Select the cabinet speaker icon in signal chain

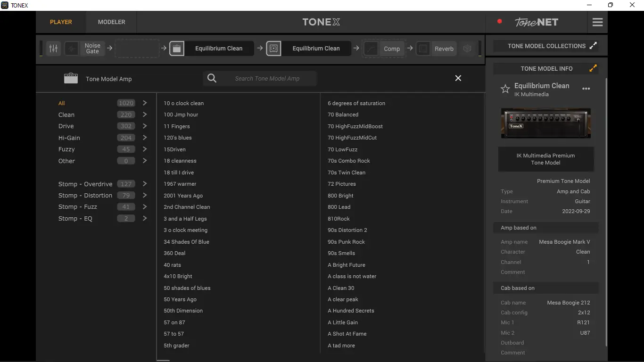tap(273, 48)
